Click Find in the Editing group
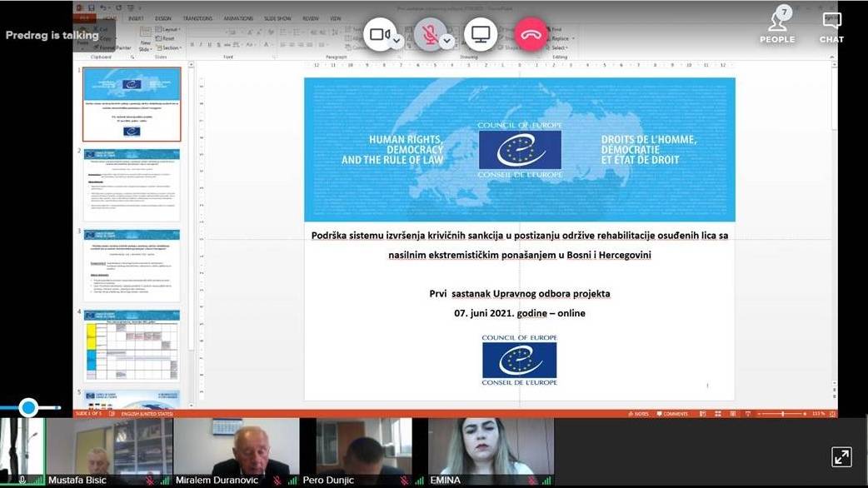Screen dimensions: 868x488 [x=554, y=29]
